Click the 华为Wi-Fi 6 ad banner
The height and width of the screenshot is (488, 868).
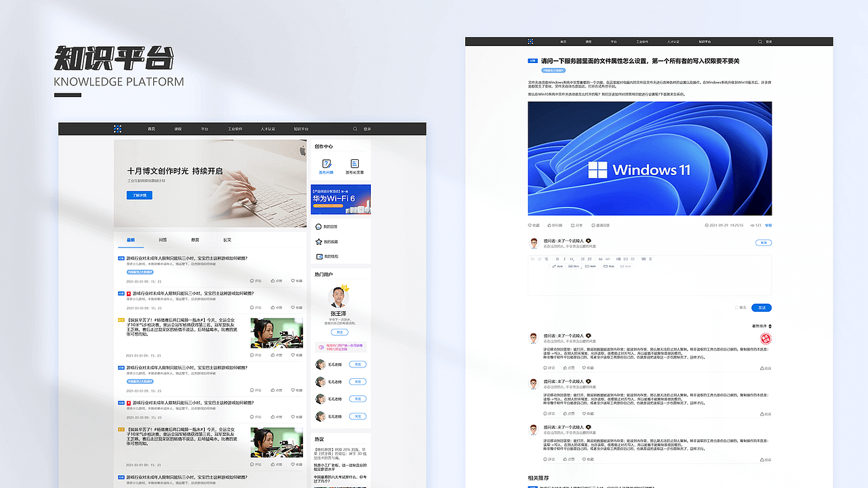[340, 200]
